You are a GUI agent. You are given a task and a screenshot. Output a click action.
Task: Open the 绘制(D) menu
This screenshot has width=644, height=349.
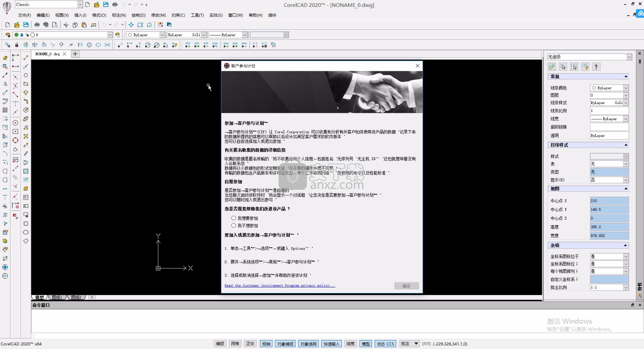138,15
